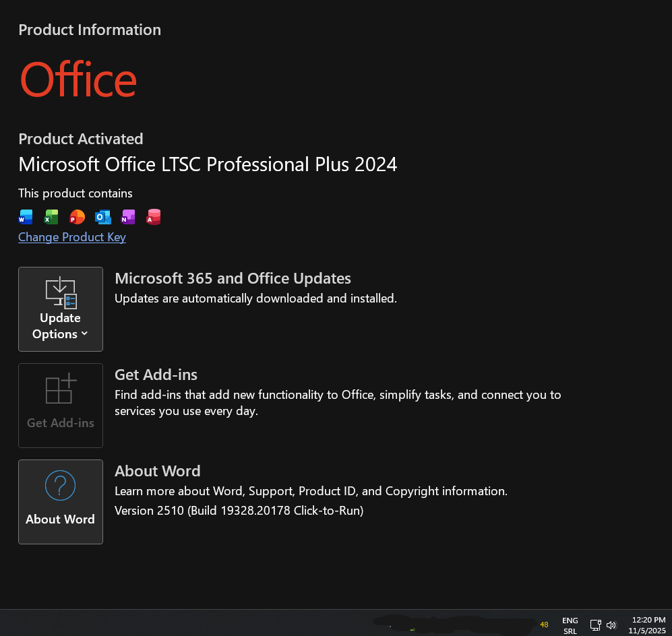Click the yellow 48 tray indicator
This screenshot has height=636, width=672.
coord(545,625)
